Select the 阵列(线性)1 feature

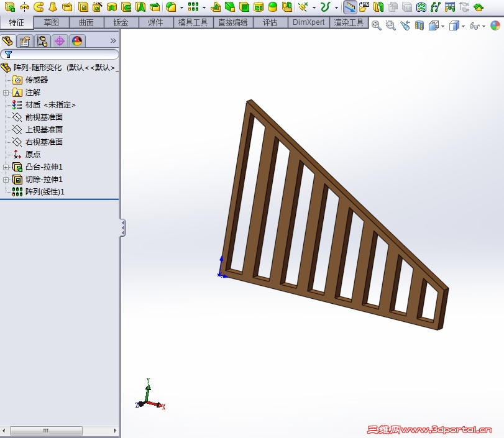click(x=45, y=192)
